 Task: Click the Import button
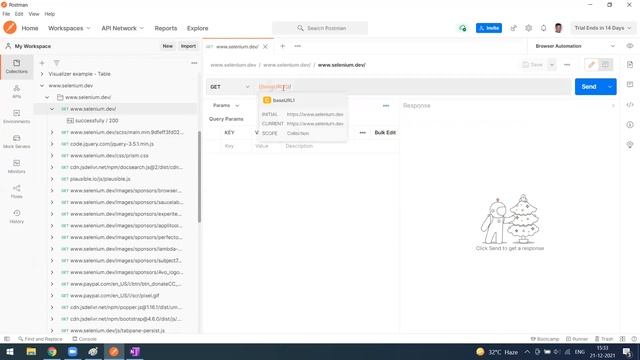coord(188,46)
